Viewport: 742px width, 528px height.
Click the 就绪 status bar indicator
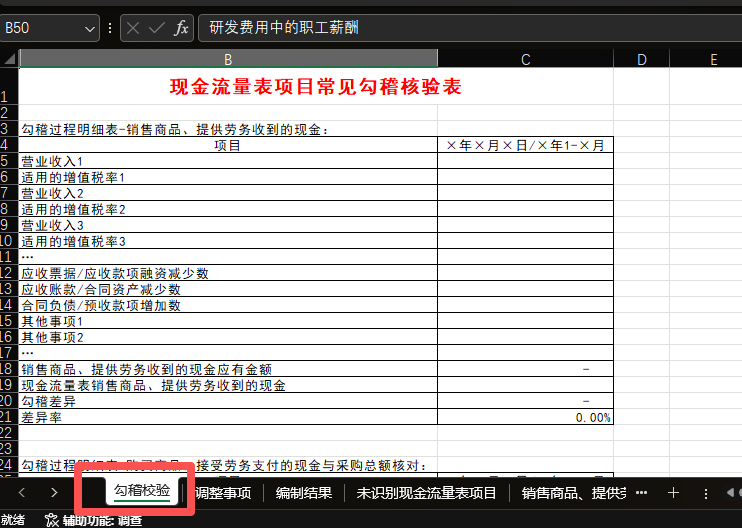click(x=12, y=520)
